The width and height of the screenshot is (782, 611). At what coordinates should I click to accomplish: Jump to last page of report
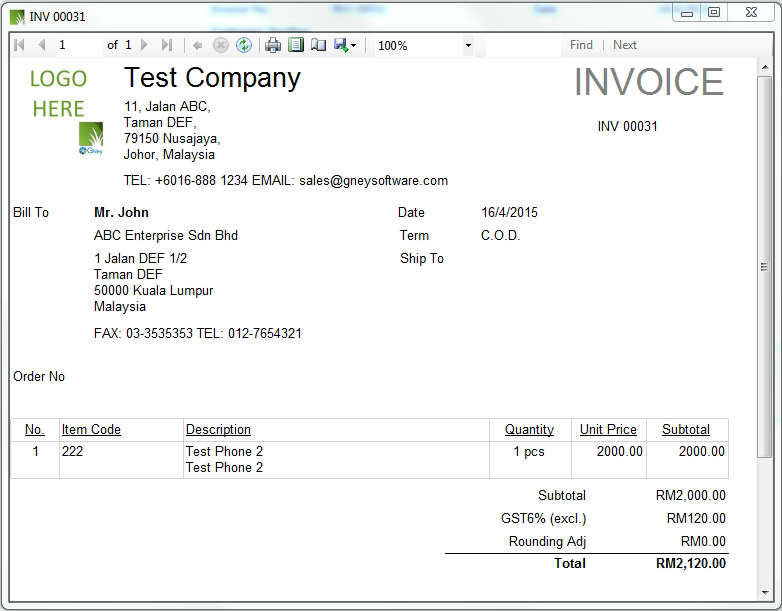coord(167,45)
